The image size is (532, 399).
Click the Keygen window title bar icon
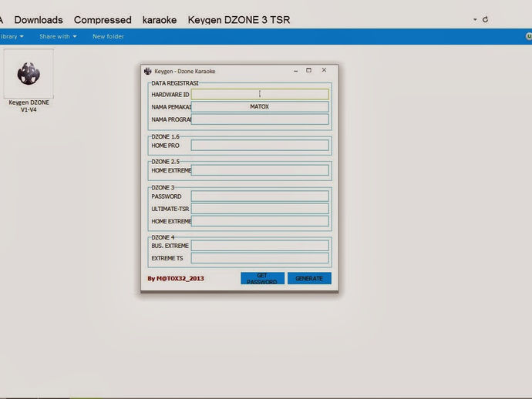click(147, 71)
